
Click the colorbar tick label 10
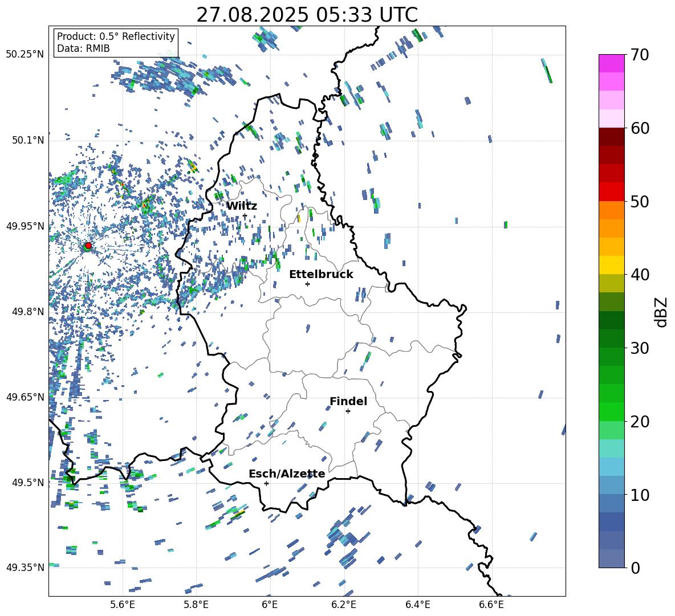coord(639,495)
